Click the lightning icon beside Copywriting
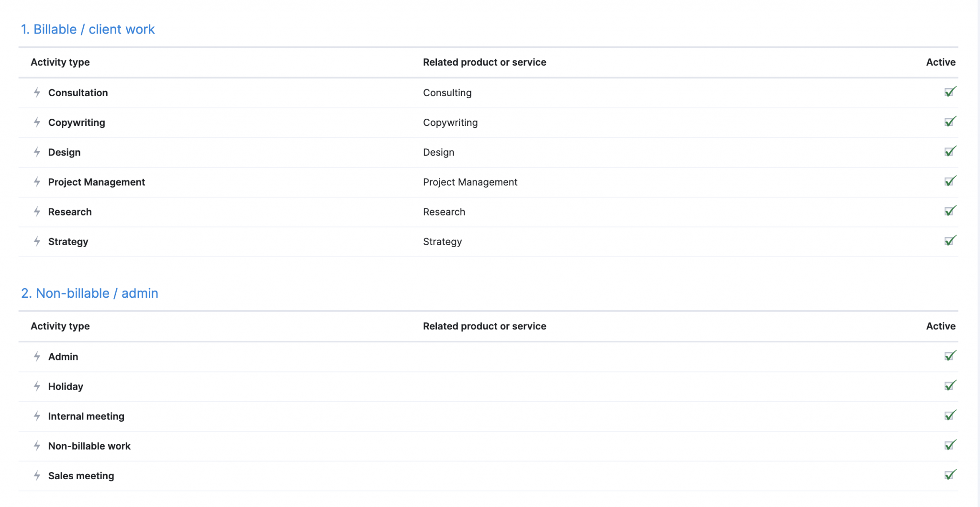This screenshot has width=980, height=507. click(x=37, y=123)
